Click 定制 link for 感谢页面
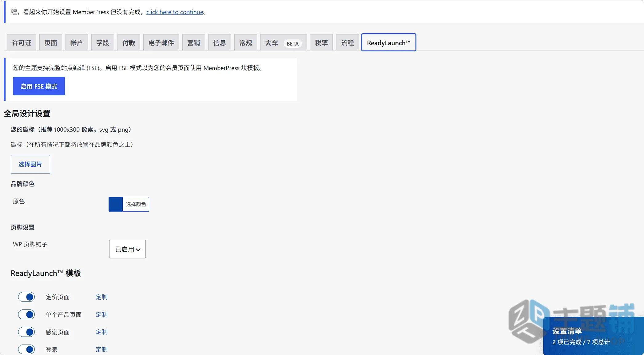The height and width of the screenshot is (355, 644). click(101, 332)
